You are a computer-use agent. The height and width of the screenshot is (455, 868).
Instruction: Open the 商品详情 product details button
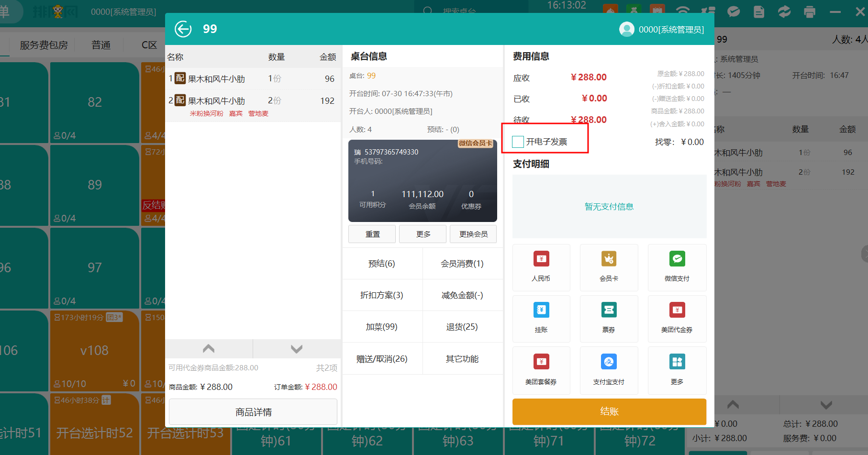[x=253, y=412]
